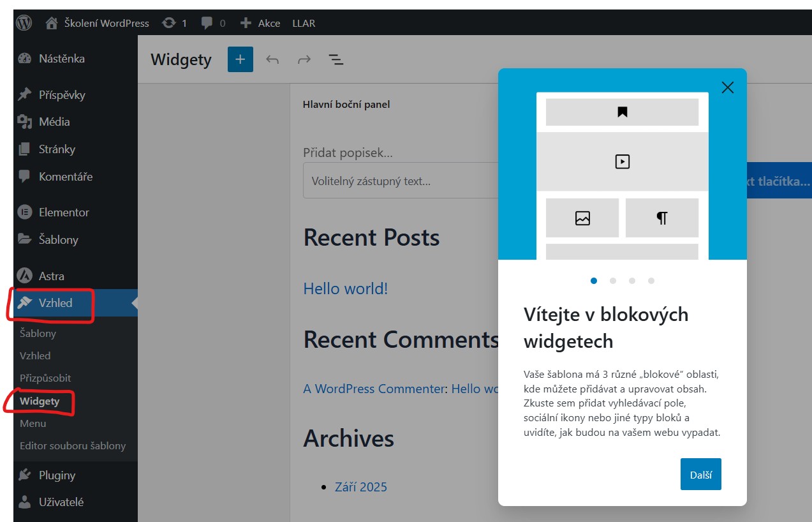This screenshot has width=812, height=522.
Task: Click the Redo arrow in the toolbar
Action: tap(304, 59)
